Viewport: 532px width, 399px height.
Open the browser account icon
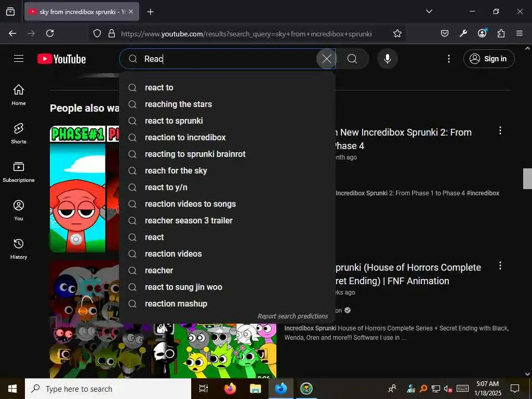(x=482, y=33)
